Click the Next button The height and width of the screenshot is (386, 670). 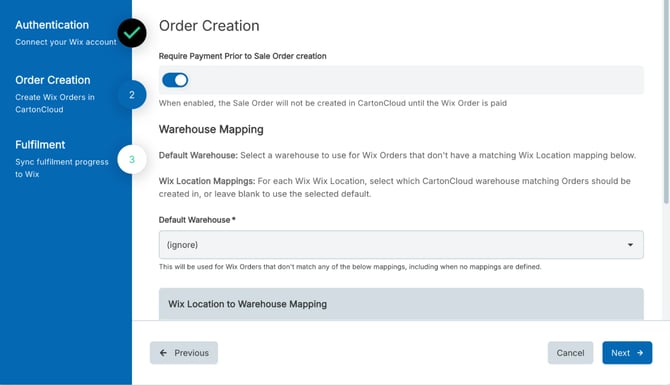click(627, 353)
